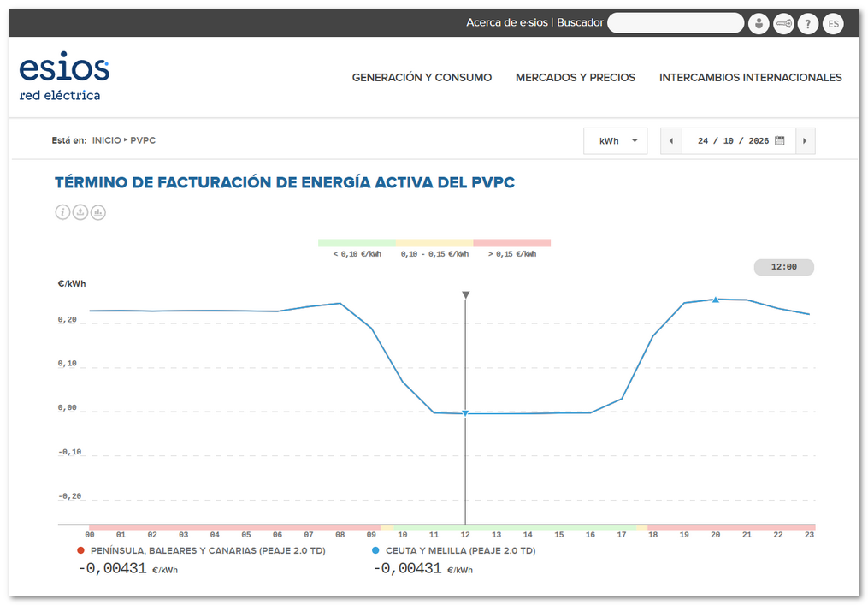
Task: Open the Mercados y Precios menu
Action: [x=576, y=78]
